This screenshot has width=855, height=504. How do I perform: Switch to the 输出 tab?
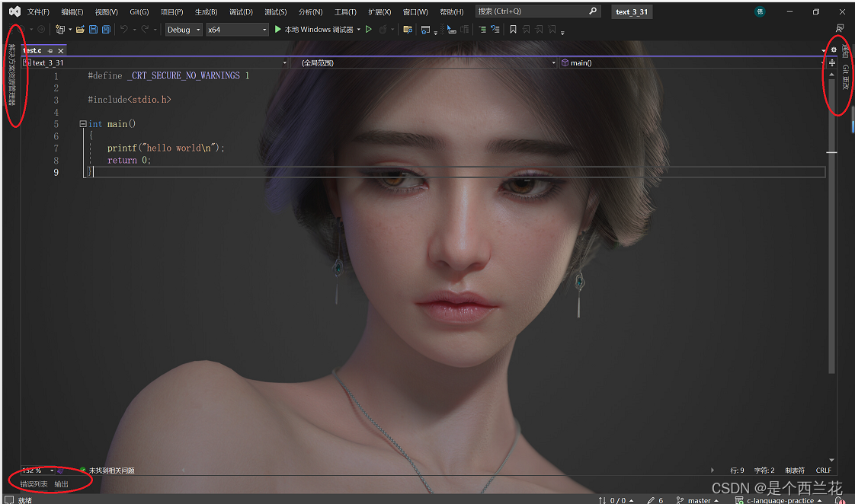click(62, 484)
